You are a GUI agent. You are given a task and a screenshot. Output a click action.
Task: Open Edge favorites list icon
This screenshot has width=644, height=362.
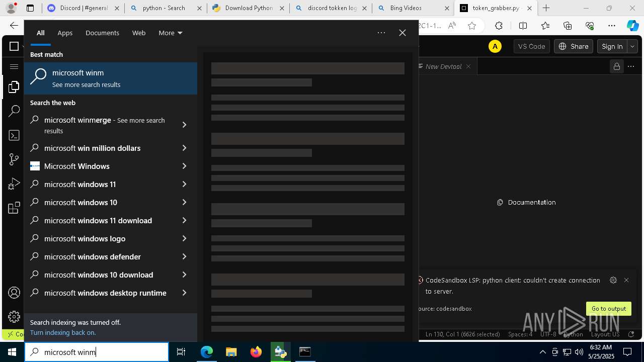click(x=545, y=26)
